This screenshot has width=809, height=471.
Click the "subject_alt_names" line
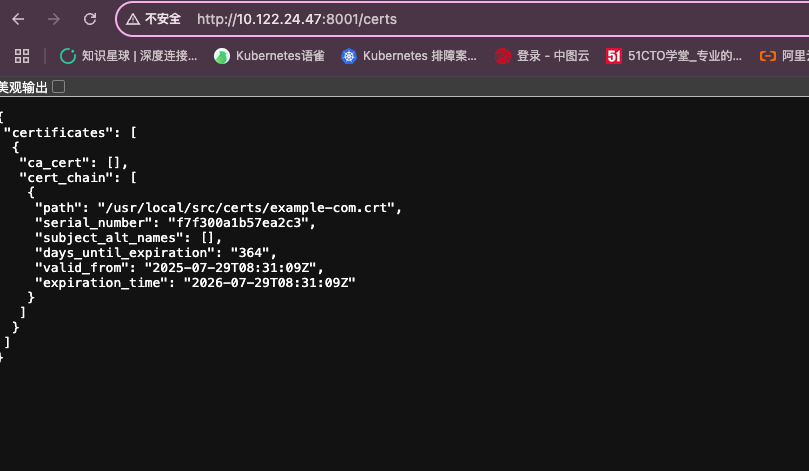[x=128, y=237]
